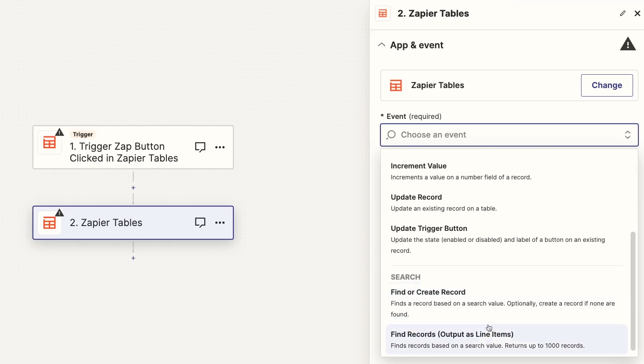Toggle the event dropdown up-down arrows

click(628, 135)
